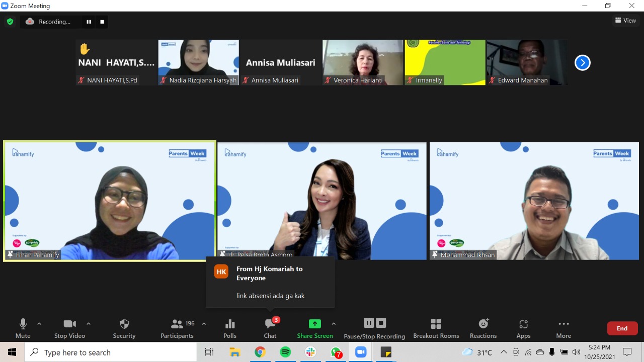Open the Security shield icon
This screenshot has height=362, width=644.
[124, 324]
